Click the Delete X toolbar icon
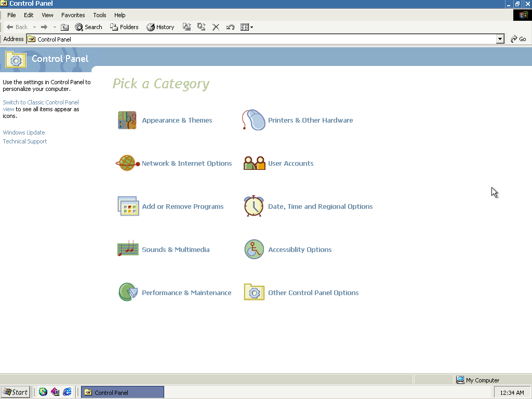Image resolution: width=532 pixels, height=399 pixels. 216,27
